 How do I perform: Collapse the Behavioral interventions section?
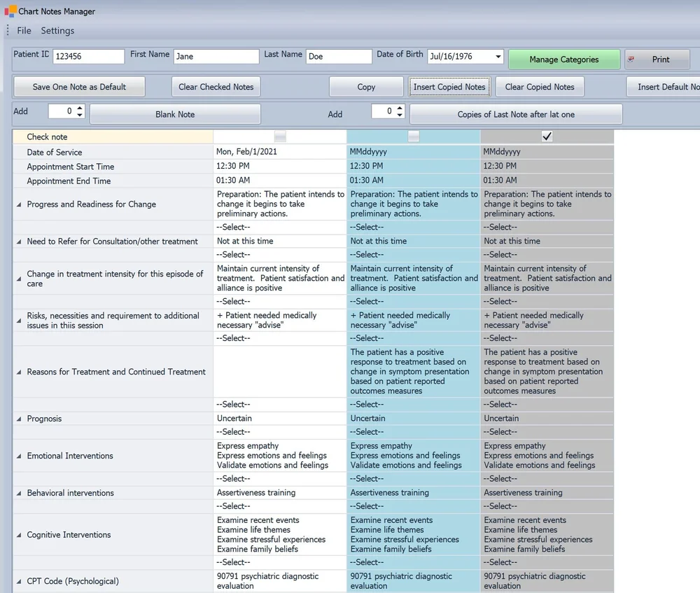coord(18,492)
